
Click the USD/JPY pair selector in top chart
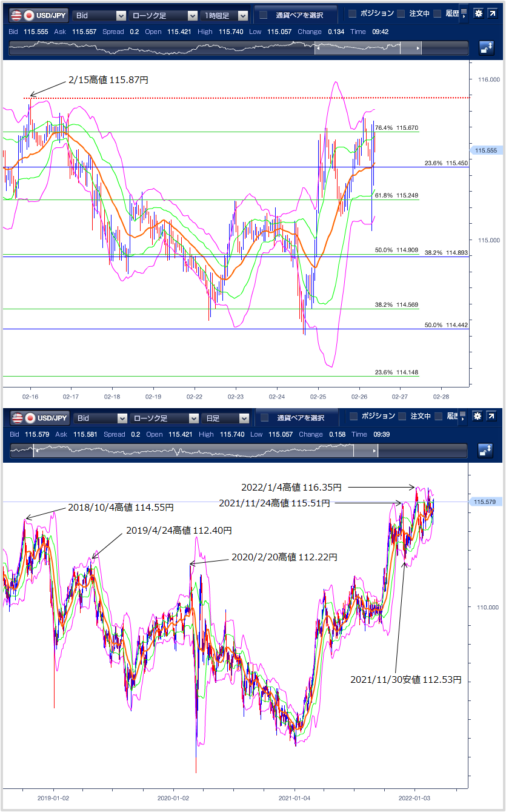tap(39, 15)
